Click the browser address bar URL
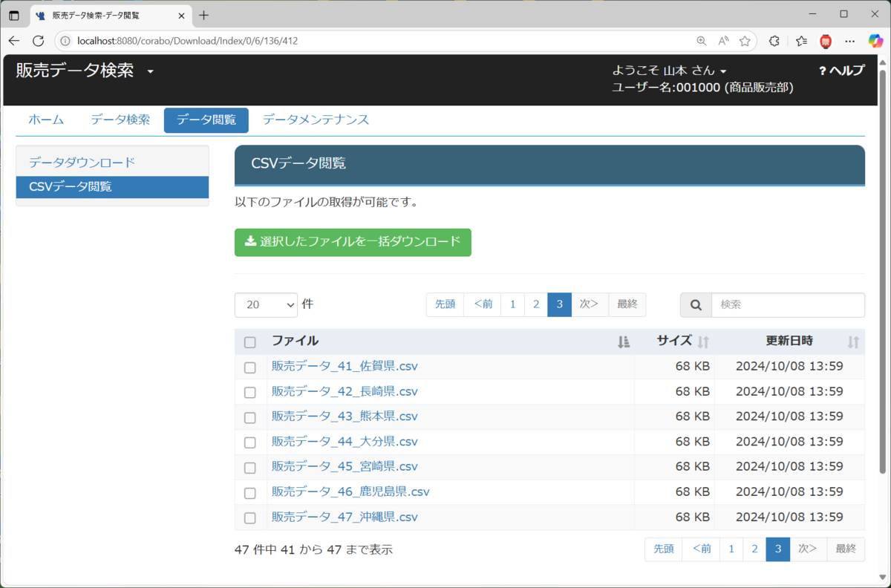891x588 pixels. [x=187, y=41]
